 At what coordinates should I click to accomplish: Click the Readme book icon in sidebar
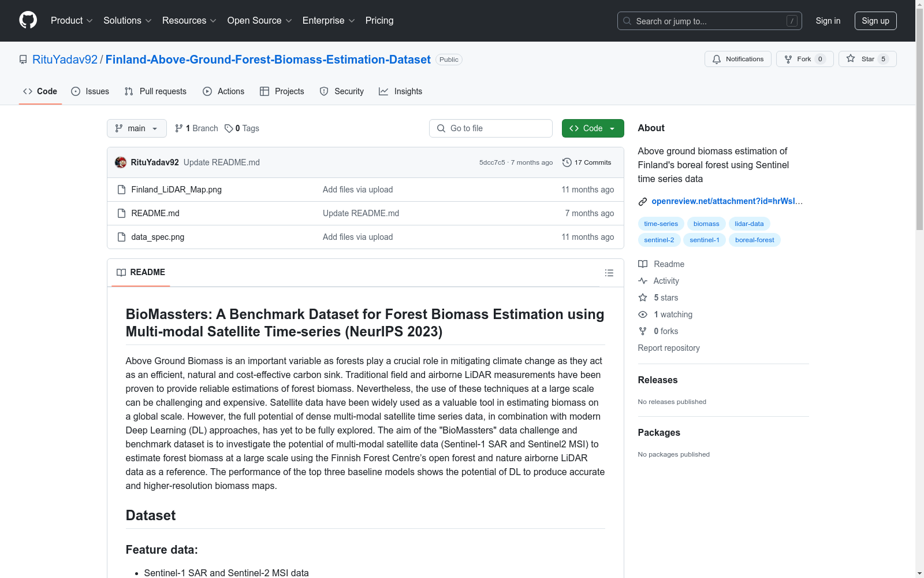(x=643, y=264)
